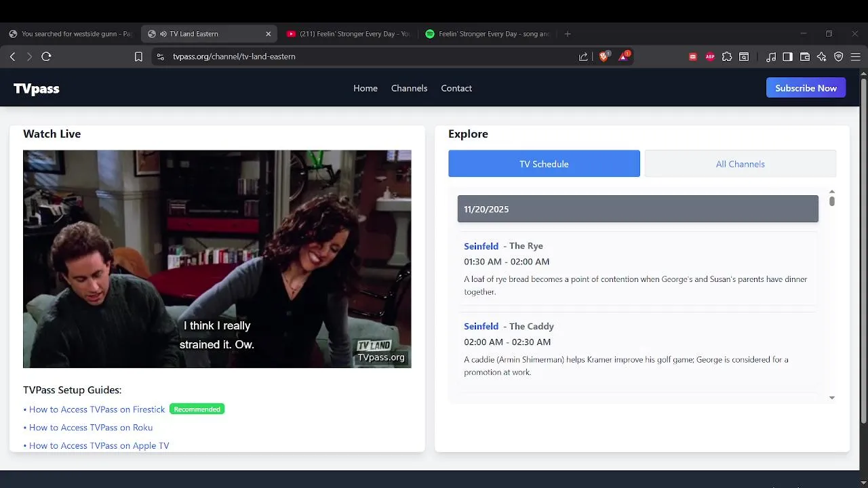Toggle the browser sidebar panel icon

[787, 57]
